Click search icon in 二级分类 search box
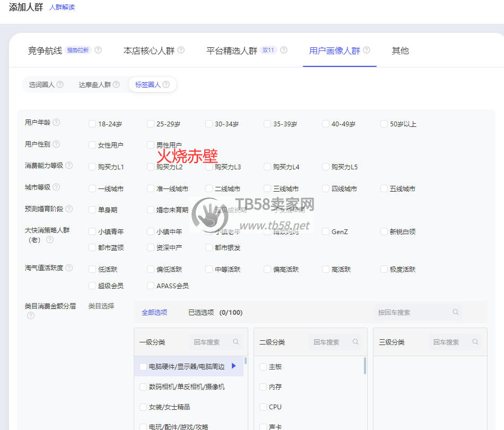The width and height of the screenshot is (504, 430). point(355,342)
